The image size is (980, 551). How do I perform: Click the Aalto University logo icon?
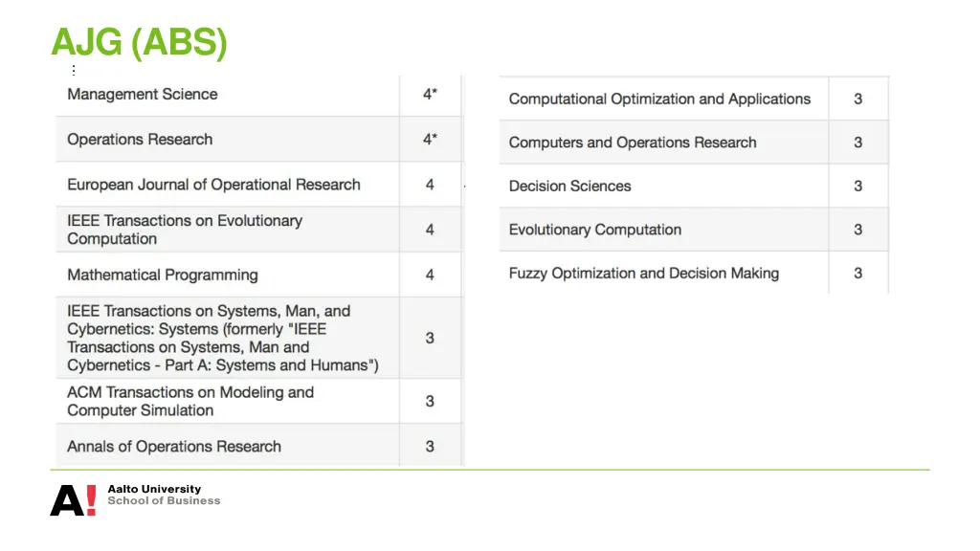(73, 499)
